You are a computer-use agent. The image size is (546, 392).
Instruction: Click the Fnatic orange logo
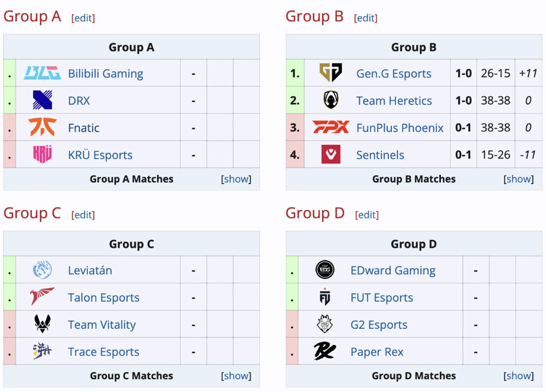[x=42, y=127]
